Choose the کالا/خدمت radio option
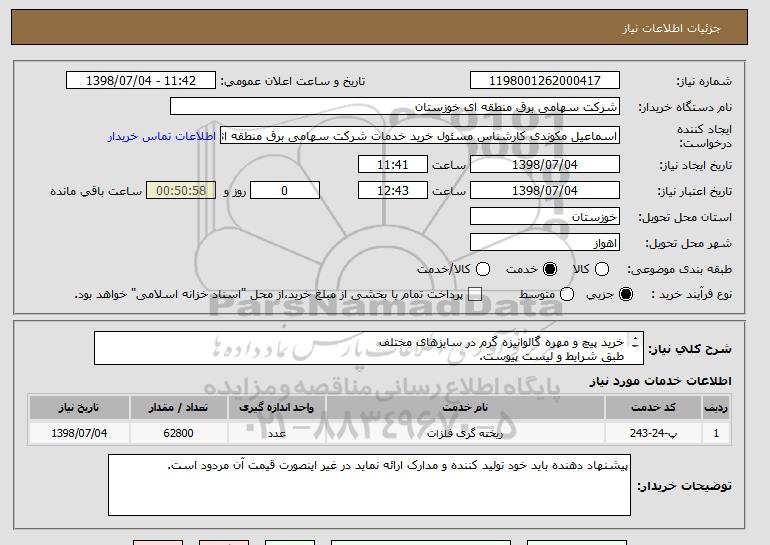770x545 pixels. 483,269
